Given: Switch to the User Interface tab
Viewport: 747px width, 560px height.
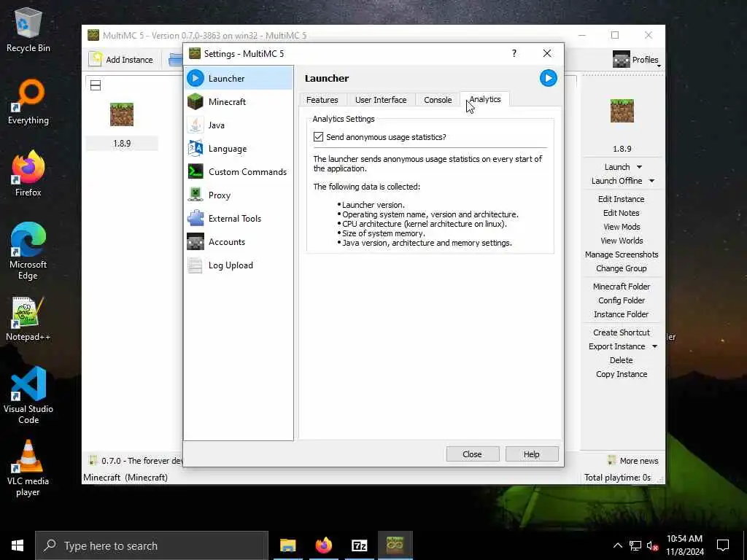Looking at the screenshot, I should click(381, 100).
